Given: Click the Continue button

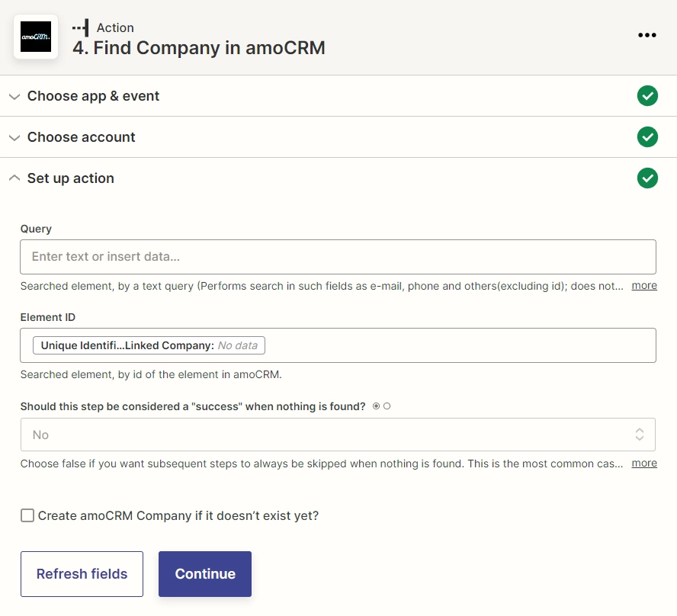Looking at the screenshot, I should pyautogui.click(x=205, y=574).
